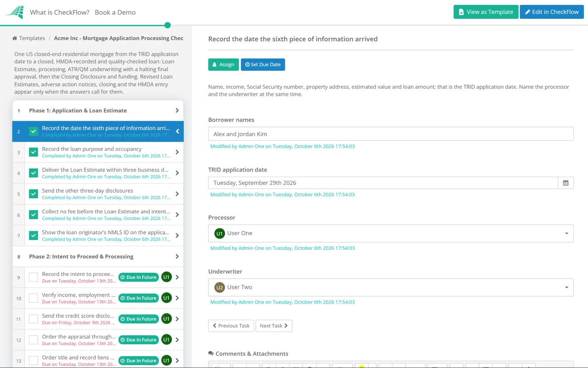Expand Phase 2: Intent to Proceed & Processing section
The width and height of the screenshot is (588, 368).
98,256
